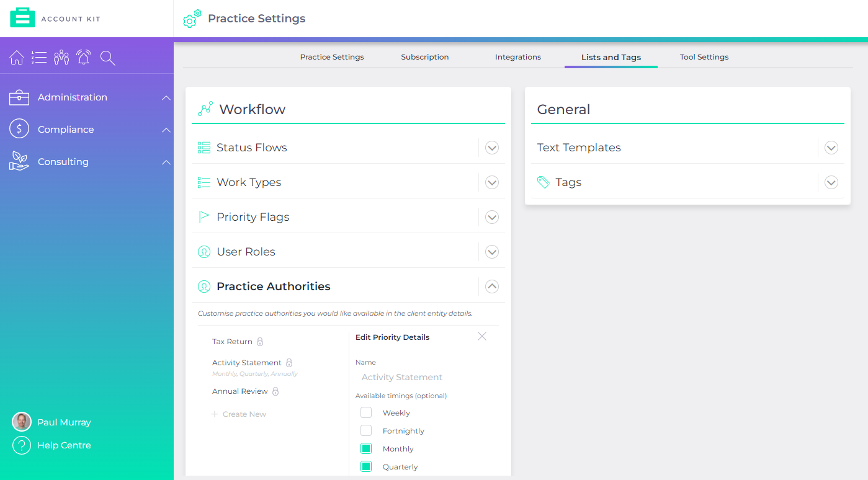
Task: Collapse the Practice Authorities section
Action: pos(492,287)
